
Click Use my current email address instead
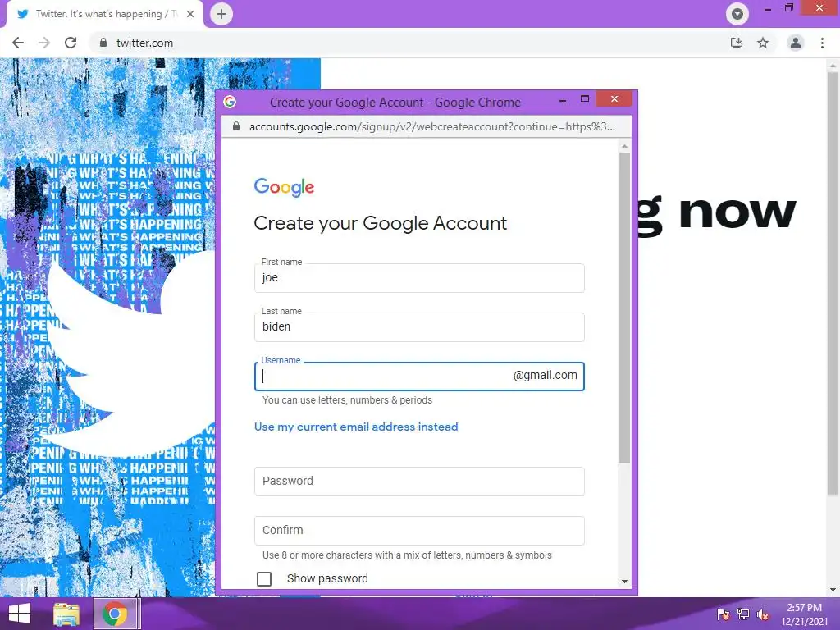point(356,427)
